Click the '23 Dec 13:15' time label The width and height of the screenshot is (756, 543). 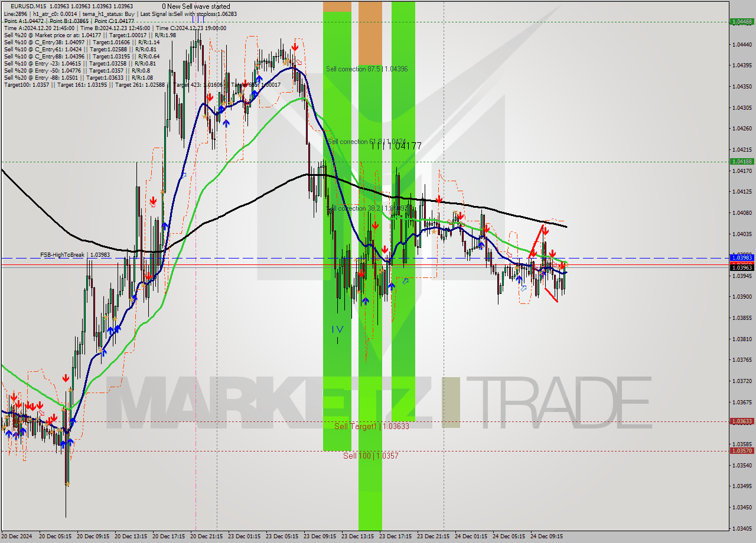point(357,537)
